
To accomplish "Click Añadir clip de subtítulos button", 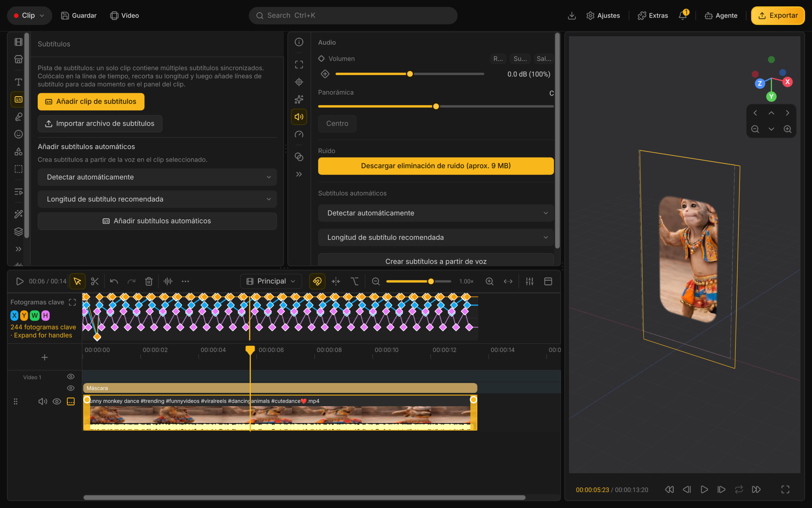I will (91, 101).
